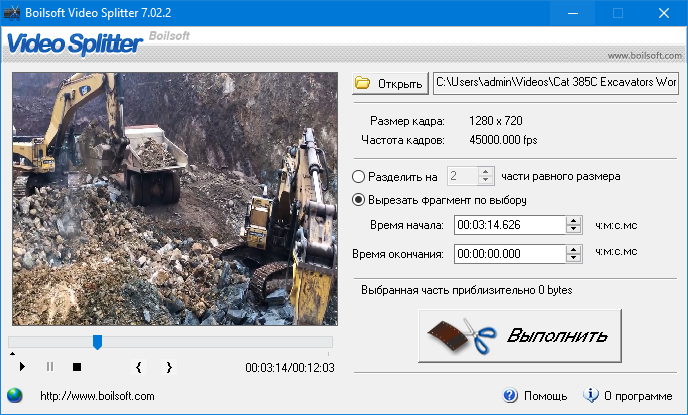Decrease start time with down arrow
Viewport: 688px width, 415px height.
pos(574,229)
